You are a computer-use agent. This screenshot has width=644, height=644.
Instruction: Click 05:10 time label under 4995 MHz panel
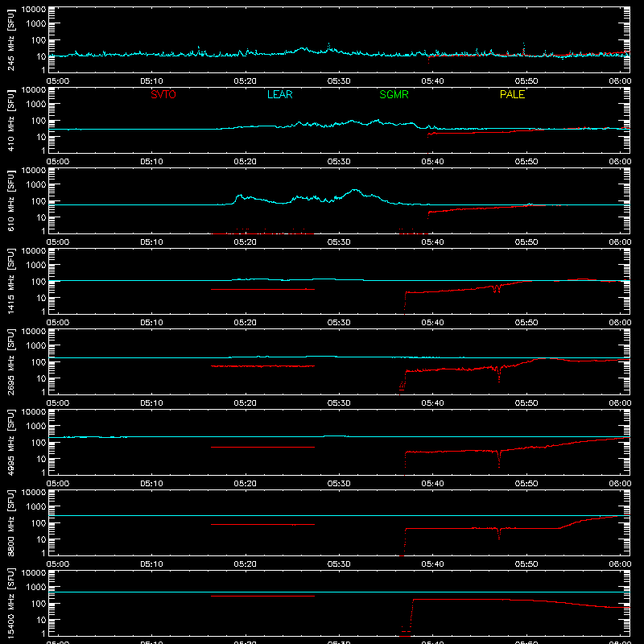coord(151,484)
